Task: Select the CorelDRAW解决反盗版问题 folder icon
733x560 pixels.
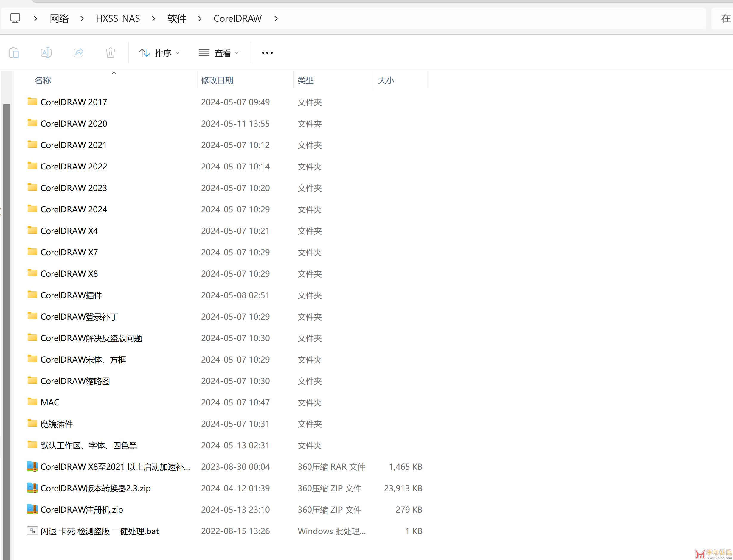Action: [32, 337]
